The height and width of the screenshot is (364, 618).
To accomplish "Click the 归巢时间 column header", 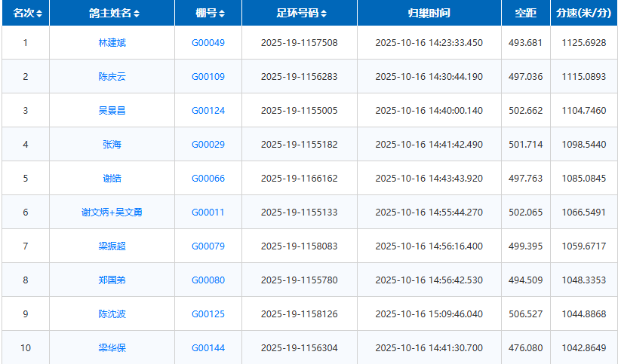I will (x=429, y=14).
